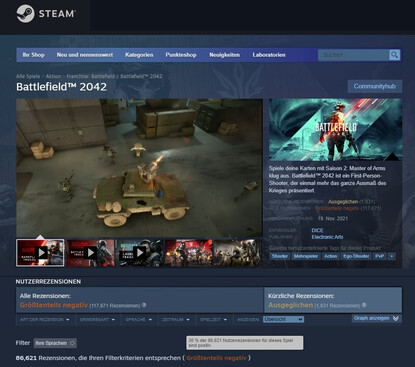The width and height of the screenshot is (415, 367).
Task: Open the Laboratorien tab
Action: coord(269,55)
